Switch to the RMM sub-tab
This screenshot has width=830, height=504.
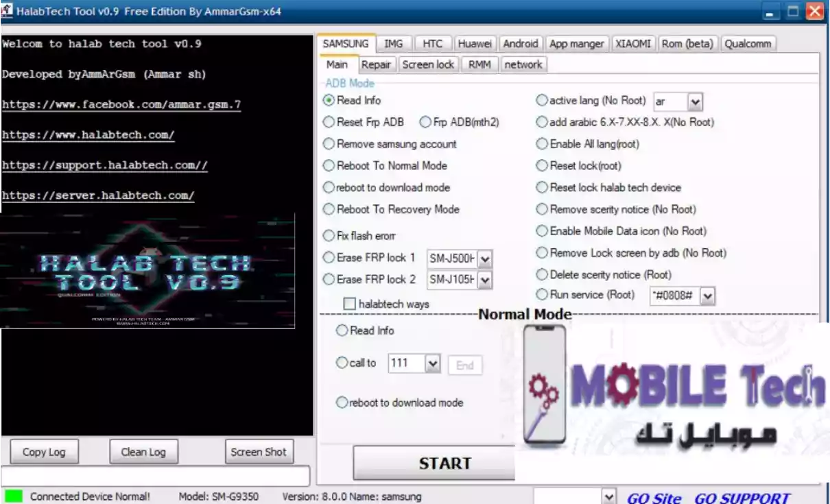click(479, 64)
